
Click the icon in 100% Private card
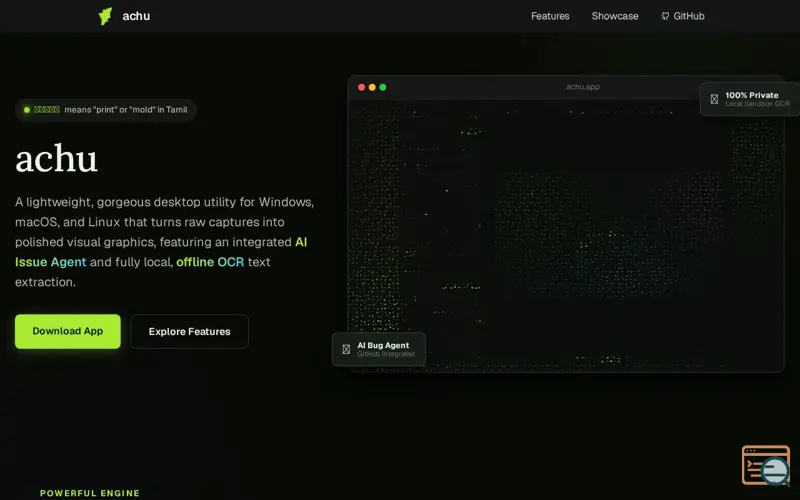point(714,99)
